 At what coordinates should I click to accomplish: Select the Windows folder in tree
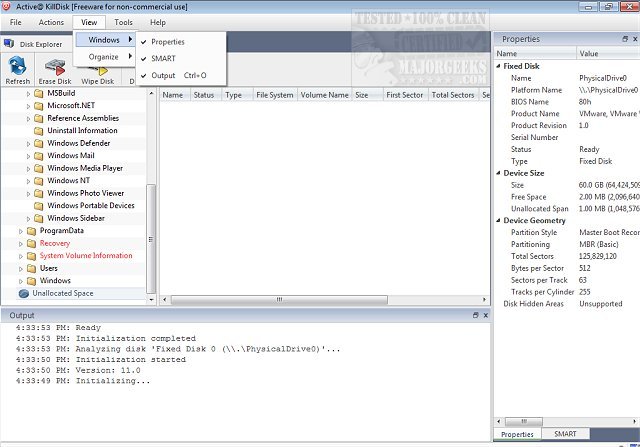pyautogui.click(x=55, y=280)
